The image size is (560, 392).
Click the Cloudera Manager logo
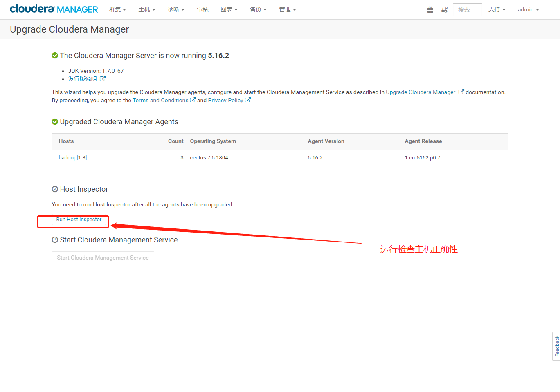(54, 9)
